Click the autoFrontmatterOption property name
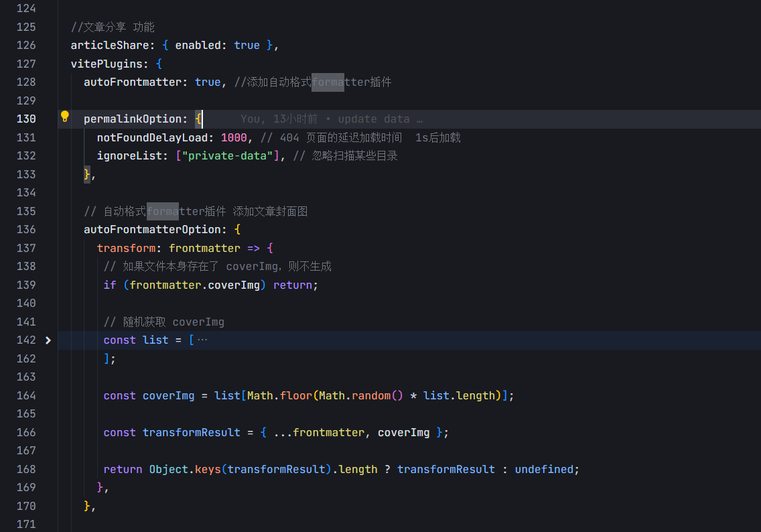 tap(152, 230)
